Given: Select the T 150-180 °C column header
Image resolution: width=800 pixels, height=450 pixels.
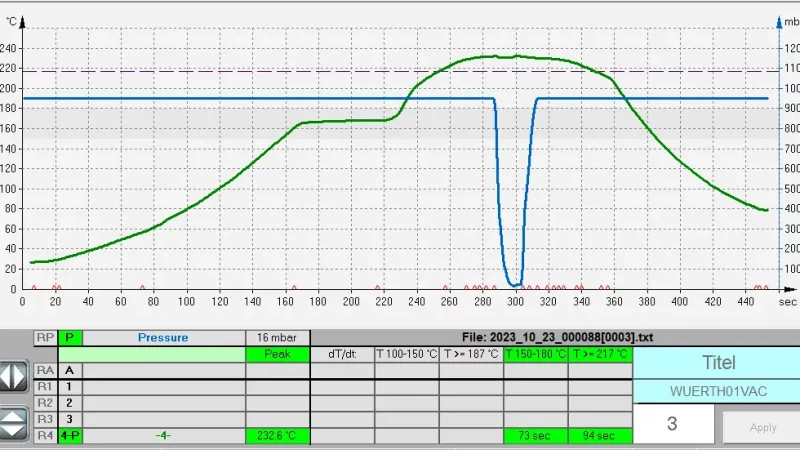Looking at the screenshot, I should 535,354.
